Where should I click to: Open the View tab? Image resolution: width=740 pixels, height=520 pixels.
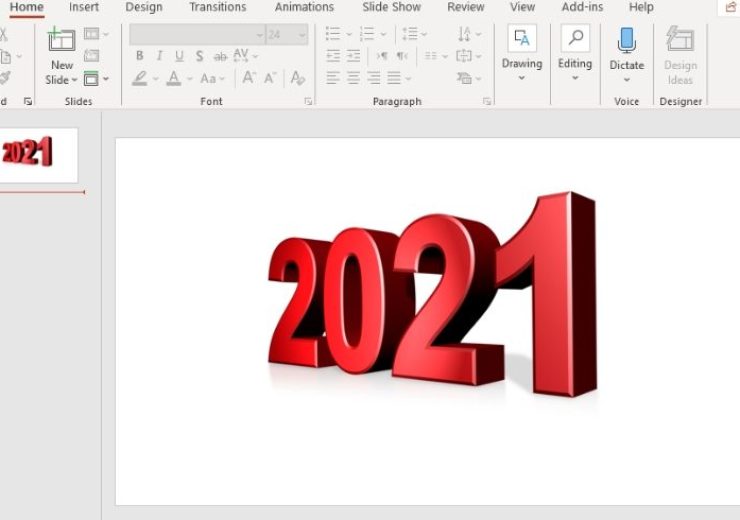(522, 7)
